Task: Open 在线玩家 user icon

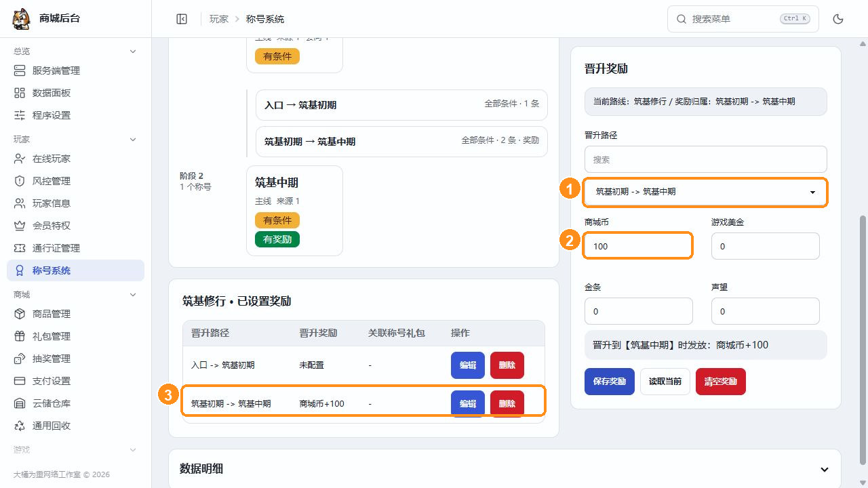Action: click(x=20, y=159)
